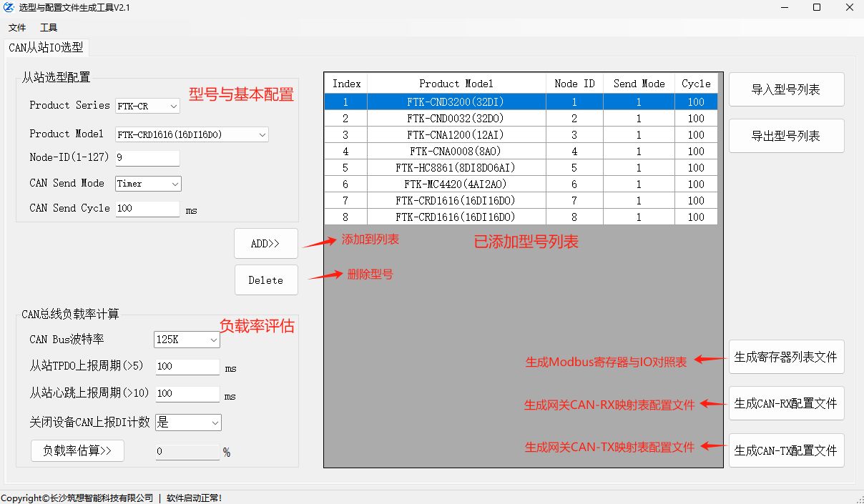Click the Copyright©长沙筑想智能科技有限公司 status text
Screen dimensions: 864x504
77,498
